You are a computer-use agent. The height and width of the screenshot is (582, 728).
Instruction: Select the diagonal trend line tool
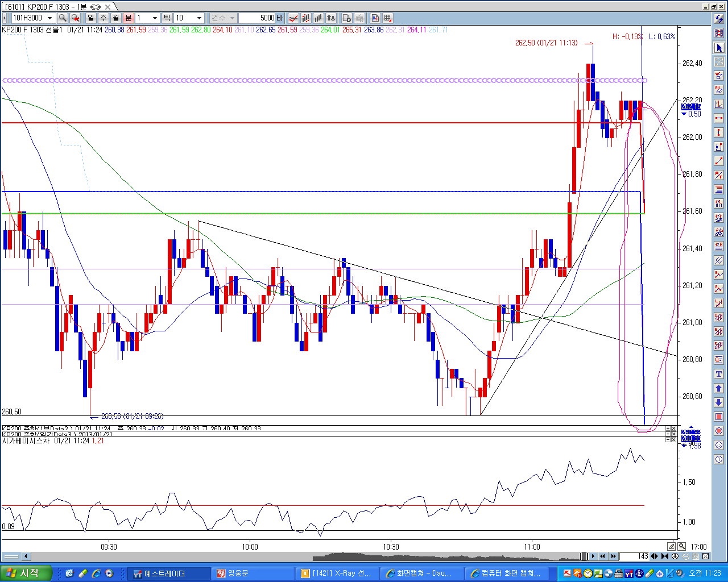[719, 161]
